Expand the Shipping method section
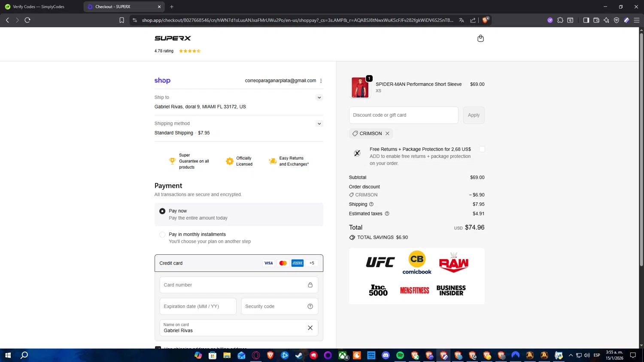 [319, 124]
